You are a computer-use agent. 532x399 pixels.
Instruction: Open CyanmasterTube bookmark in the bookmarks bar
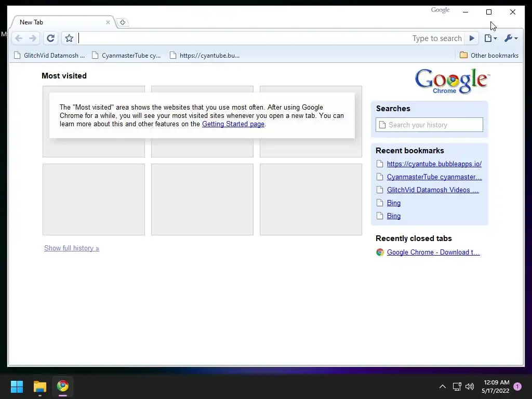point(127,55)
